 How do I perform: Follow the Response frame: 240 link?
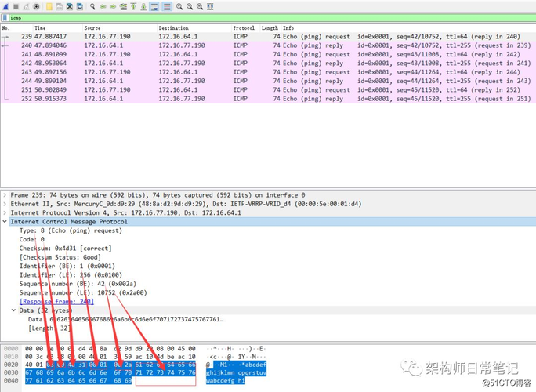[56, 302]
